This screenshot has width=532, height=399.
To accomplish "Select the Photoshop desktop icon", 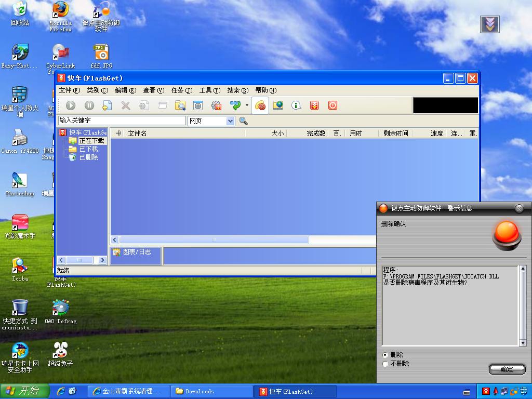I will [20, 184].
